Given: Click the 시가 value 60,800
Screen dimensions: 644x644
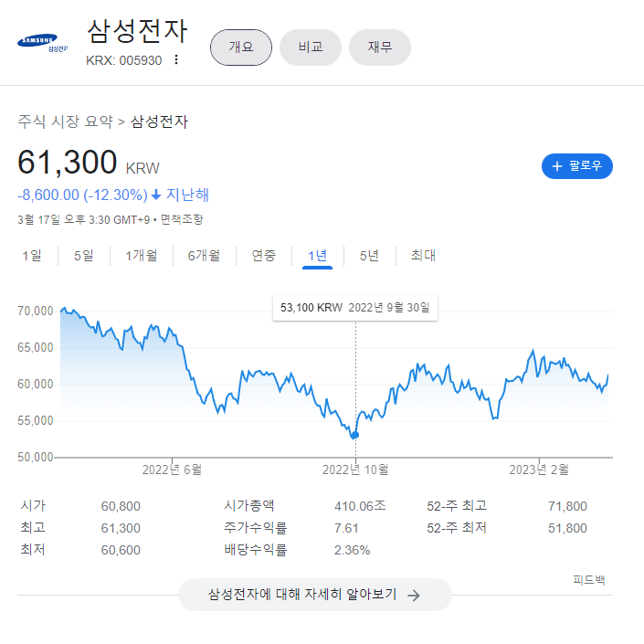Looking at the screenshot, I should (121, 506).
